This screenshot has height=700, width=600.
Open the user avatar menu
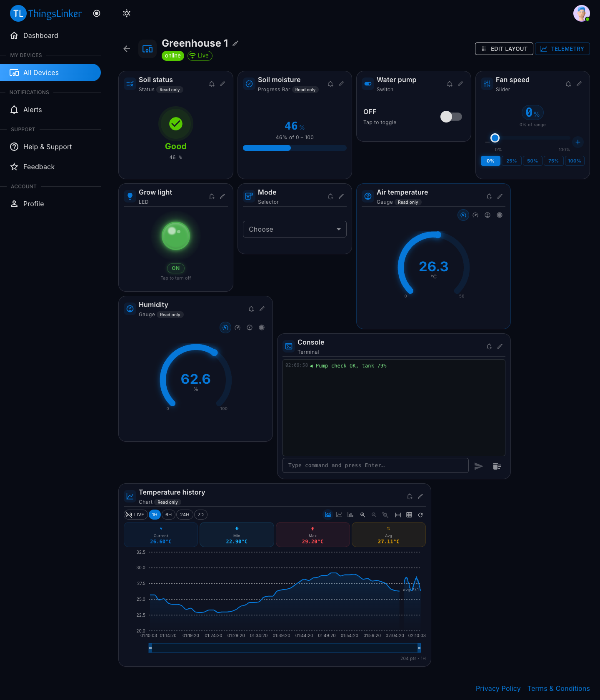[x=581, y=13]
